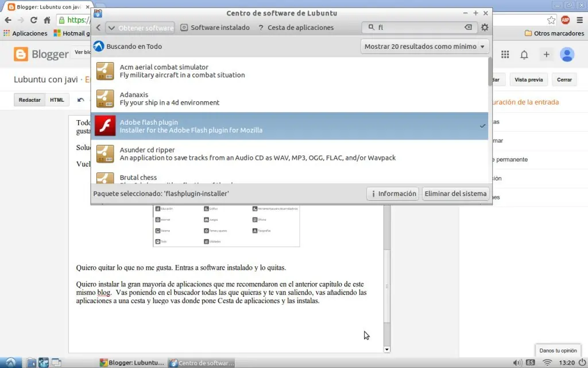Click the Información button
This screenshot has width=588, height=368.
point(393,194)
